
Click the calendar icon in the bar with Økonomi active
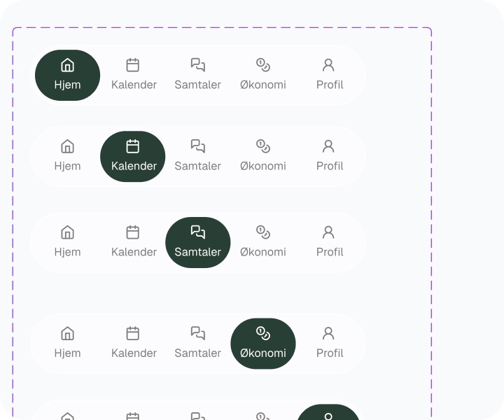coord(133,333)
